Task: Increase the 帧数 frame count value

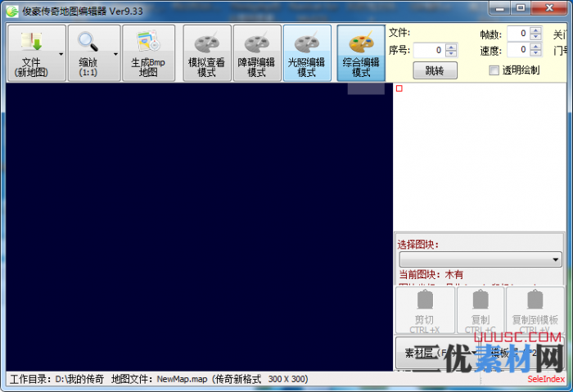Action: 535,30
